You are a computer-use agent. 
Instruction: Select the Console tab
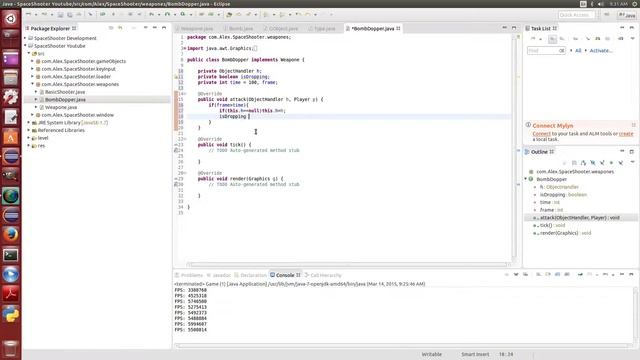[x=285, y=275]
